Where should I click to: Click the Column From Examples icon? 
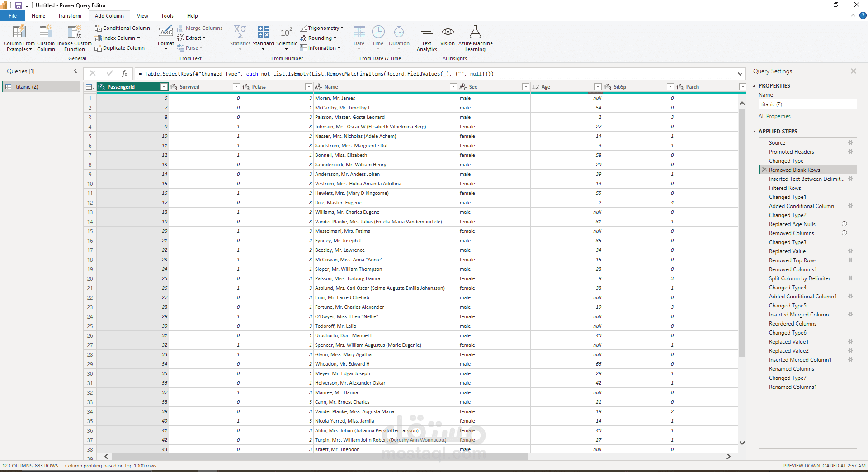tap(19, 32)
